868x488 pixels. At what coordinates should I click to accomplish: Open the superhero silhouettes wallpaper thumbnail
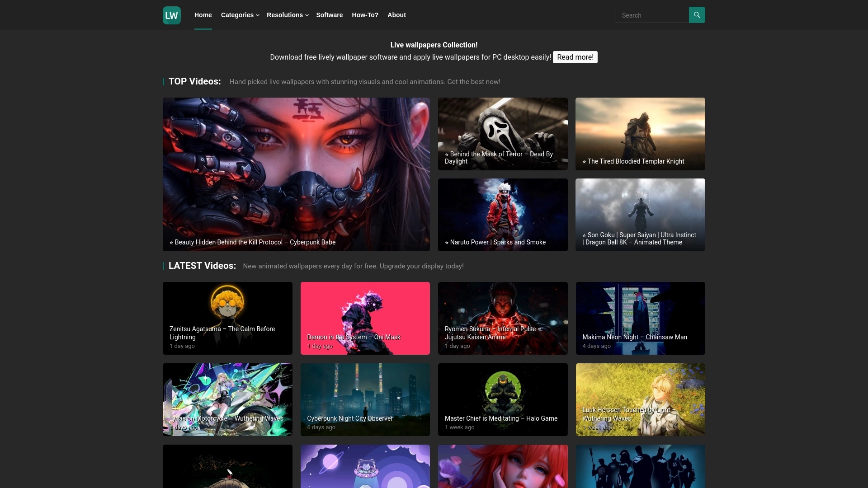tap(641, 466)
